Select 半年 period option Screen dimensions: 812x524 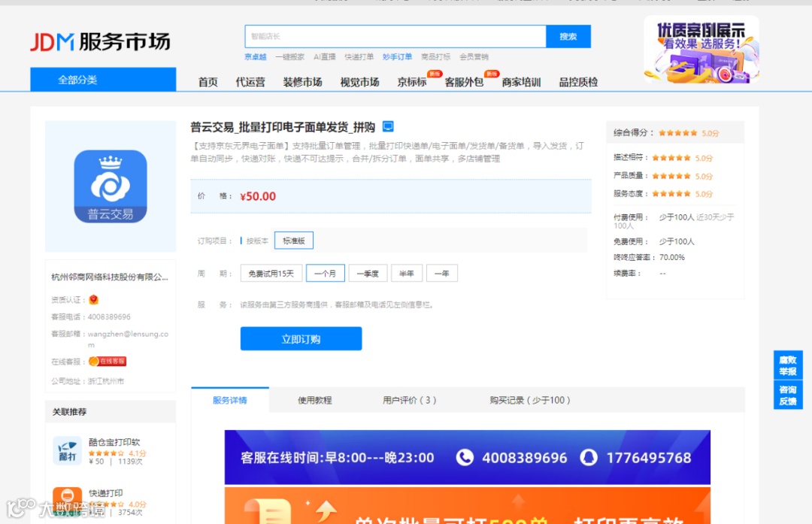[x=407, y=274]
